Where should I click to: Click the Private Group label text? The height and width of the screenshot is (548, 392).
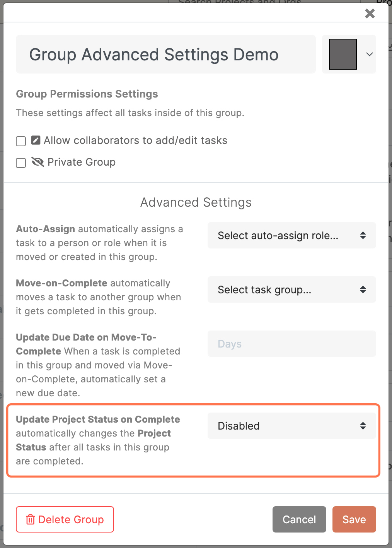point(82,162)
